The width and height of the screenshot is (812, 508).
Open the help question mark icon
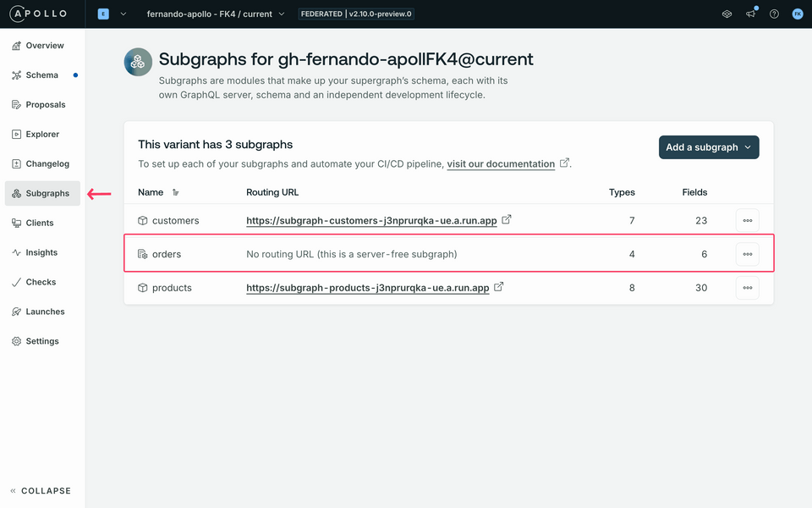(x=774, y=14)
